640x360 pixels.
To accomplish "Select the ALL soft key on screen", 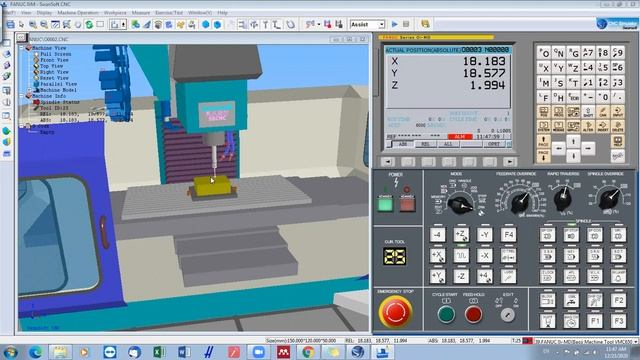I will click(x=448, y=144).
